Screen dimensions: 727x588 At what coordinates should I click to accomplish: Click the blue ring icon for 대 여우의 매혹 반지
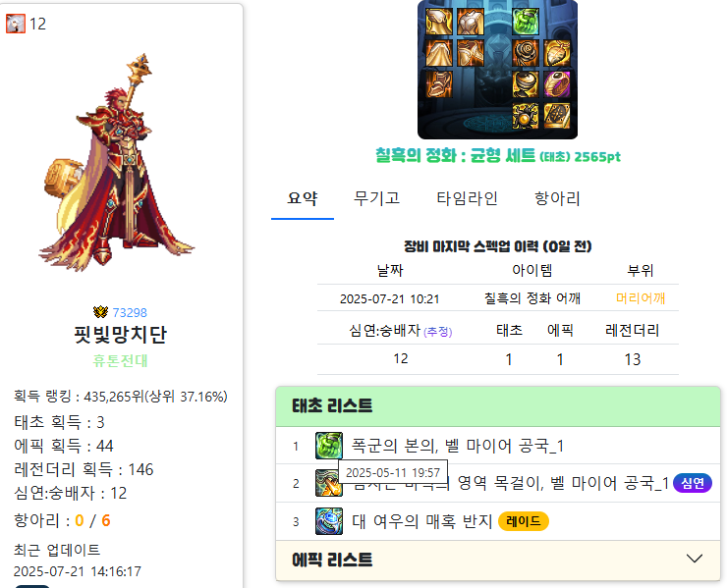[x=329, y=521]
